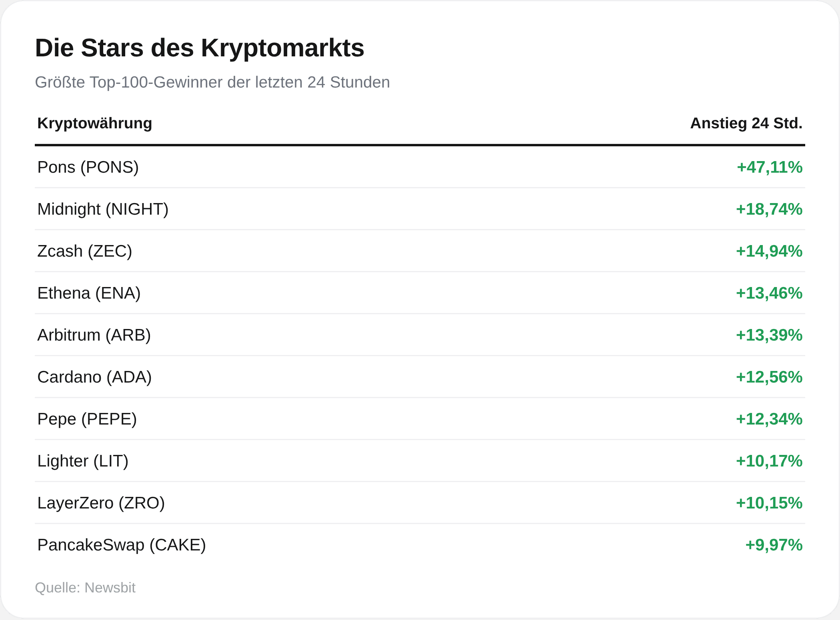Click the +47,11% value
This screenshot has width=840, height=620.
coord(770,167)
